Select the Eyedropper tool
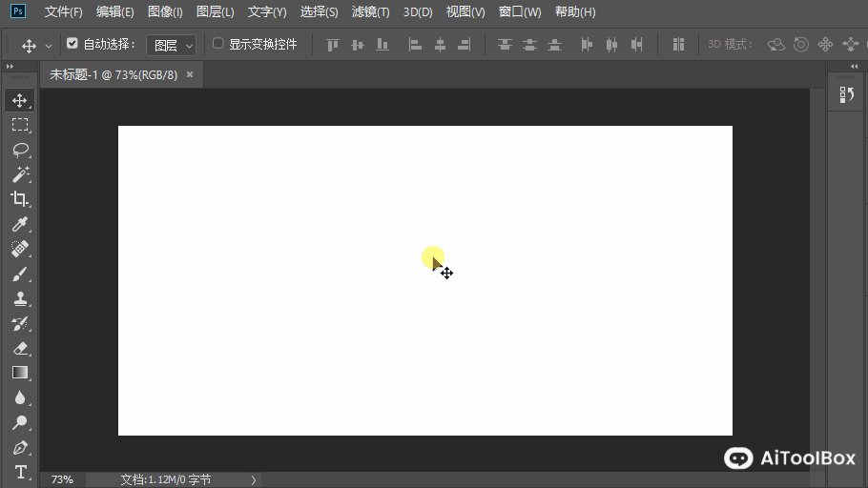 tap(20, 224)
